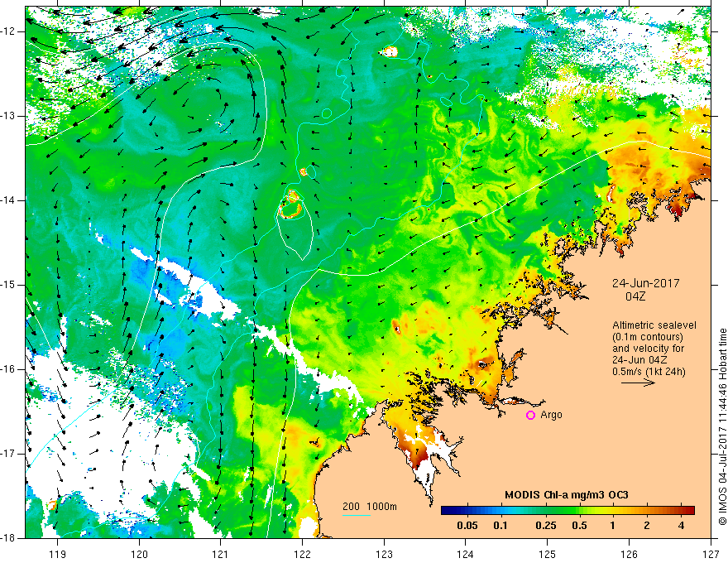The image size is (728, 563).
Task: Click the '-14' latitude axis label
Action: coord(9,200)
